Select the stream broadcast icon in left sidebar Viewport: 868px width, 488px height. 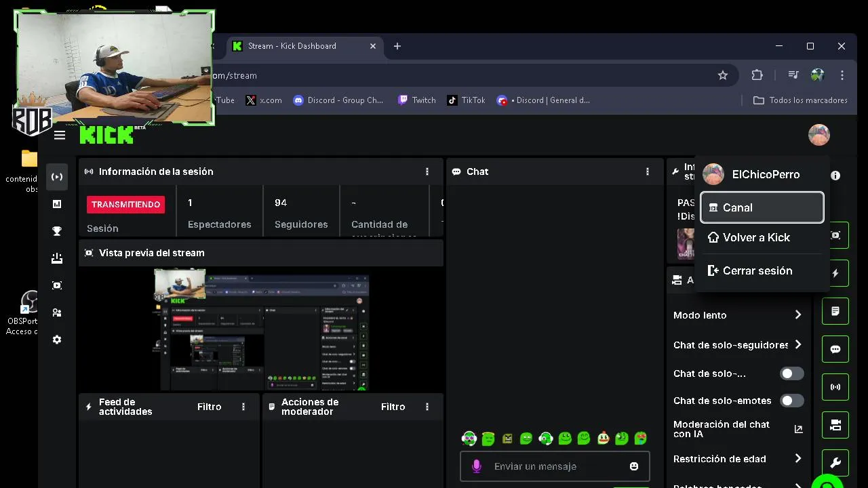pyautogui.click(x=57, y=177)
